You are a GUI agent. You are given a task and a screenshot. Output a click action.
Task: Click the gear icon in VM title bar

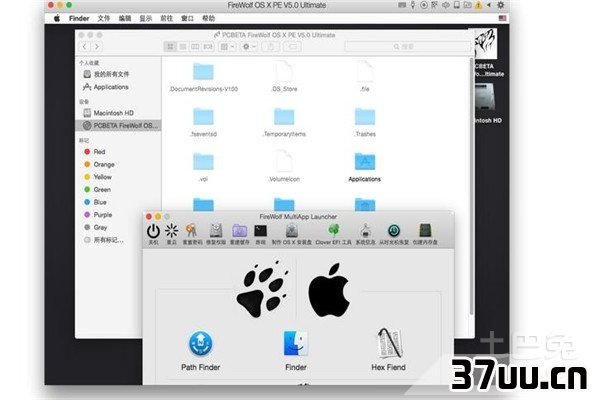(501, 5)
